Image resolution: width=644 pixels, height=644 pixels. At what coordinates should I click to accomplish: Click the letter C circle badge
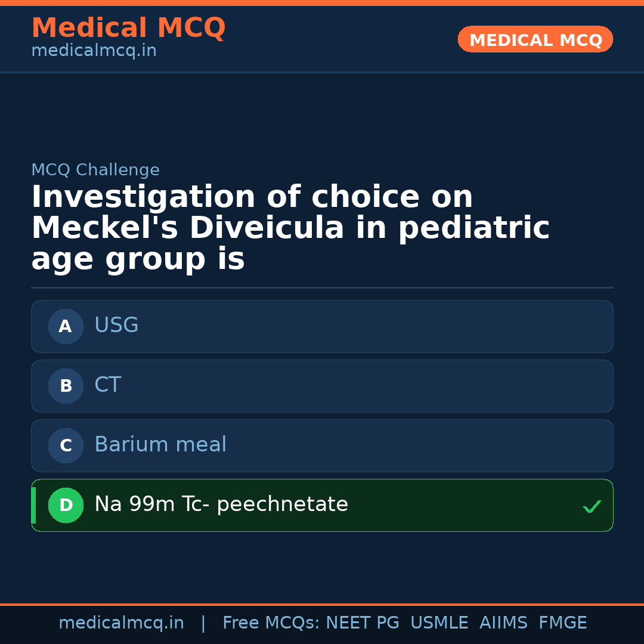[x=66, y=445]
